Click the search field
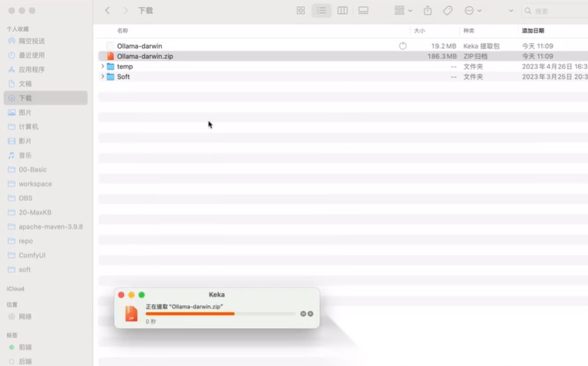 (555, 11)
